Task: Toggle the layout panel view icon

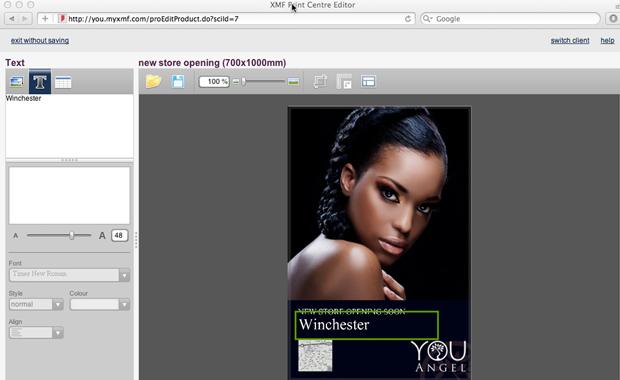Action: [x=368, y=81]
